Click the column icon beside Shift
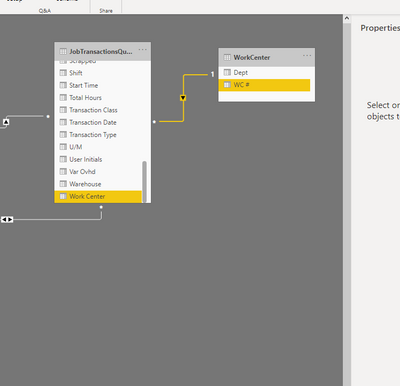The height and width of the screenshot is (386, 400). [63, 73]
